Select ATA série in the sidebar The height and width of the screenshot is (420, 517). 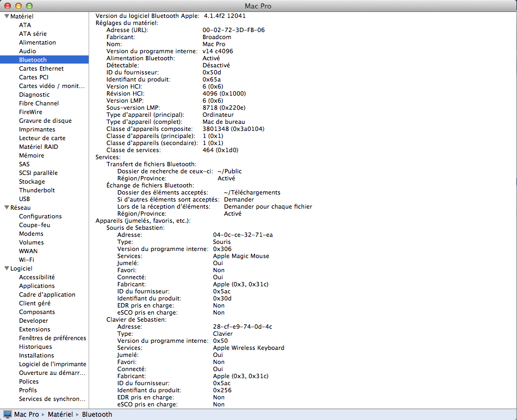(x=33, y=34)
